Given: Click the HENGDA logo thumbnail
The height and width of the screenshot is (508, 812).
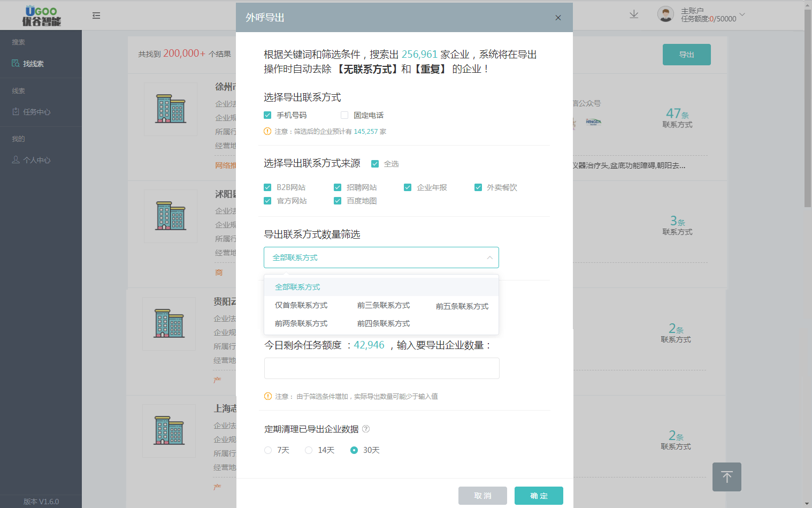Looking at the screenshot, I should point(593,122).
